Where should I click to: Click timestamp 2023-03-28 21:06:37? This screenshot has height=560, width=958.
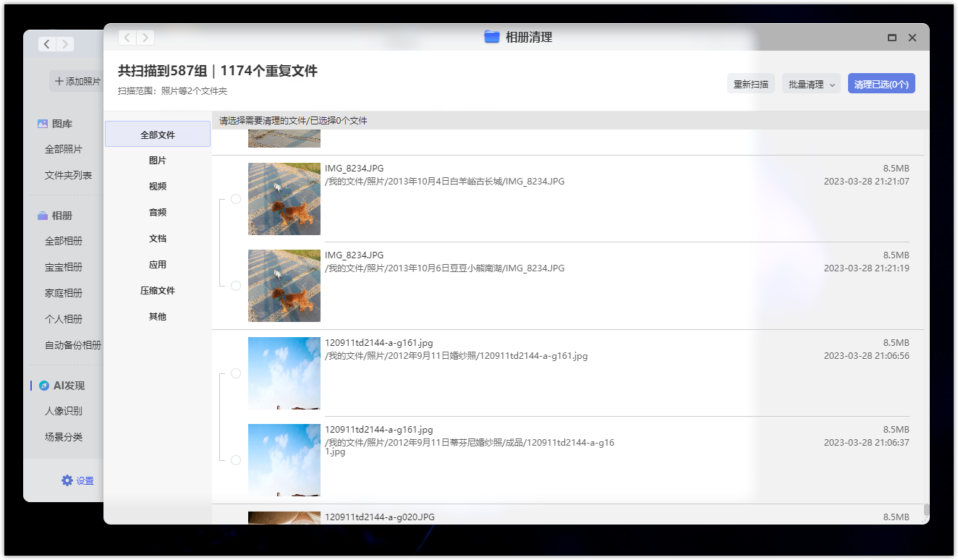tap(867, 443)
